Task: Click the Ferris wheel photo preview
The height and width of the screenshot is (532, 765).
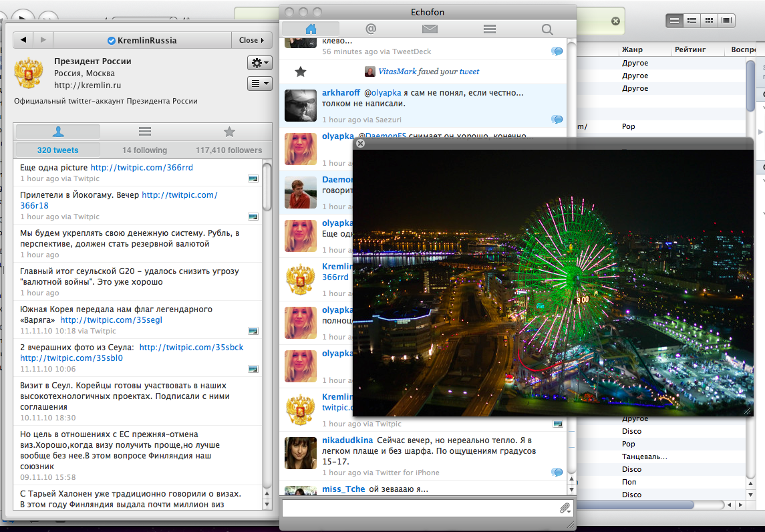Action: [553, 283]
